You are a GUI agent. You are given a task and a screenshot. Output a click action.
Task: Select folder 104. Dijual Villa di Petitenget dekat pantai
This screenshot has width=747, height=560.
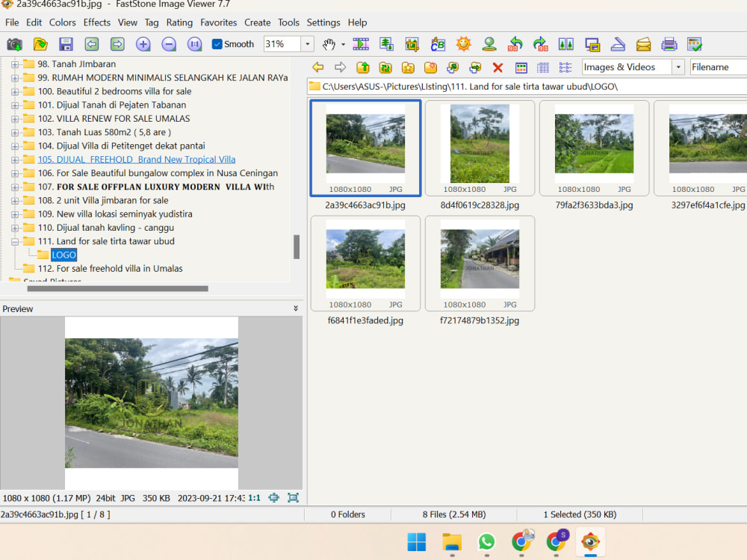point(122,146)
